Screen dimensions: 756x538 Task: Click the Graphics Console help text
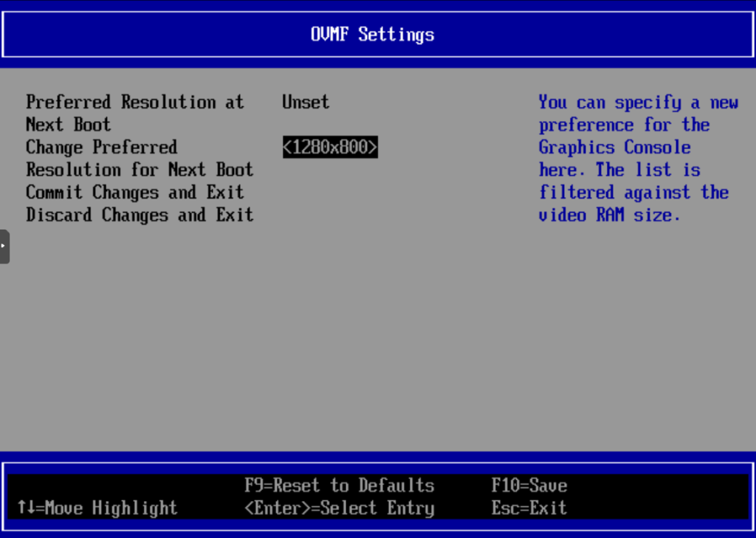(639, 159)
